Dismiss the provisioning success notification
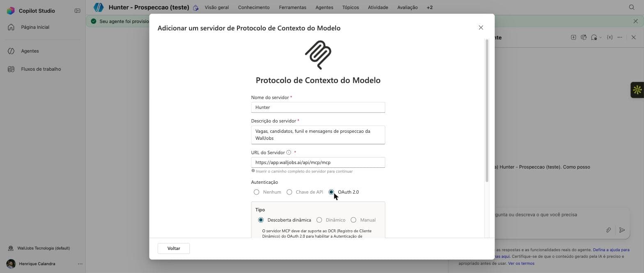 pyautogui.click(x=636, y=21)
